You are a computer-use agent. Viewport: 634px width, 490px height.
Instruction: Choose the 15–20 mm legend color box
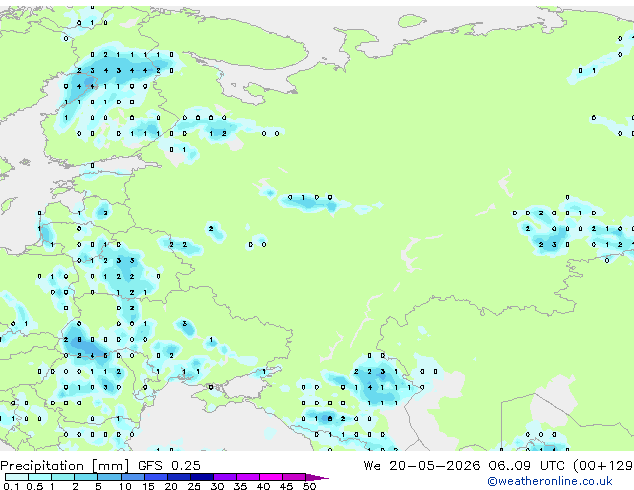pyautogui.click(x=155, y=477)
